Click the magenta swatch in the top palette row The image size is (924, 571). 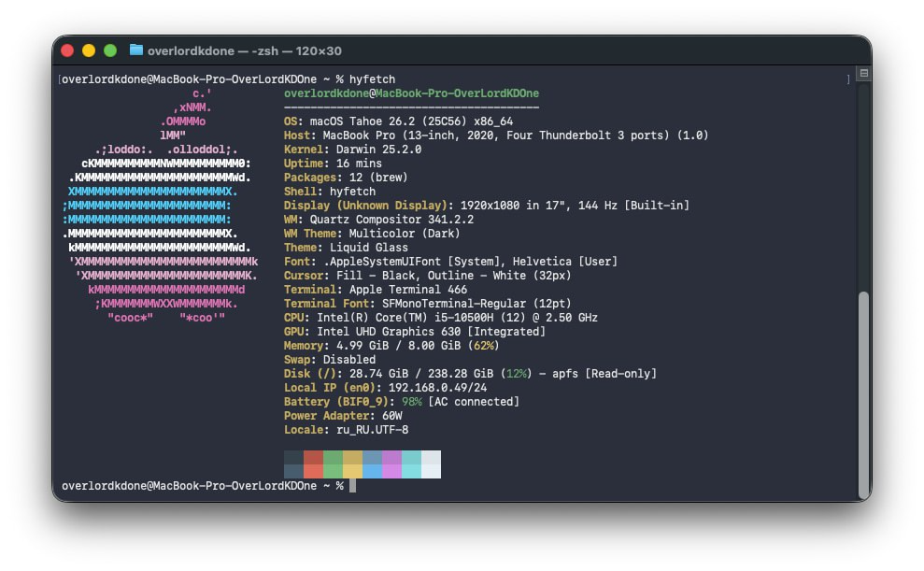click(391, 457)
